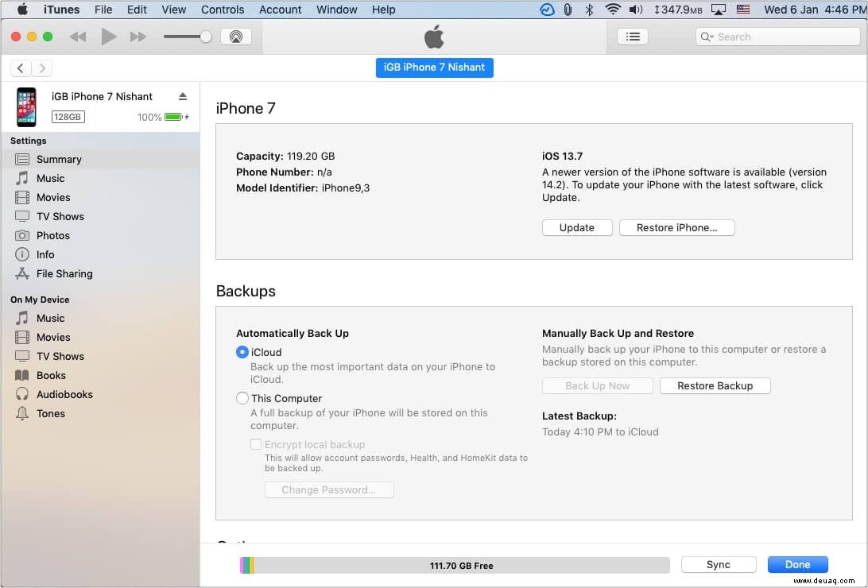Click the Model Identifier label
This screenshot has height=588, width=868.
pyautogui.click(x=277, y=188)
